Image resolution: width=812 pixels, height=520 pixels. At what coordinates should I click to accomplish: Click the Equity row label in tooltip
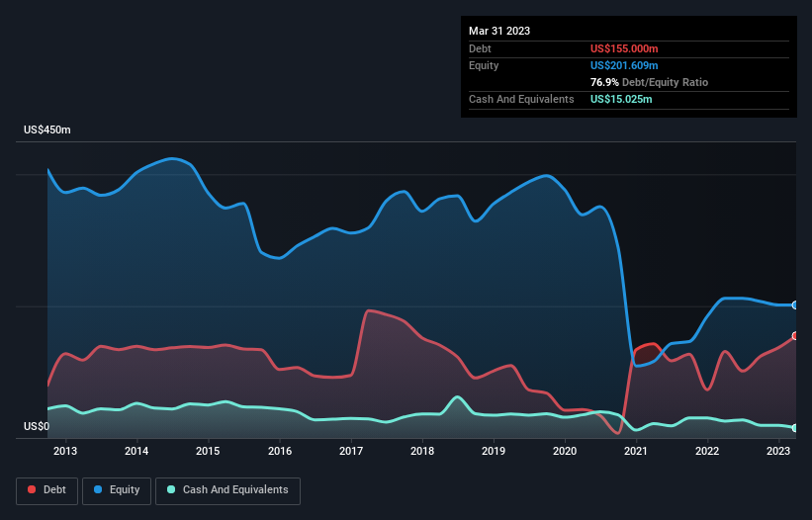[484, 65]
